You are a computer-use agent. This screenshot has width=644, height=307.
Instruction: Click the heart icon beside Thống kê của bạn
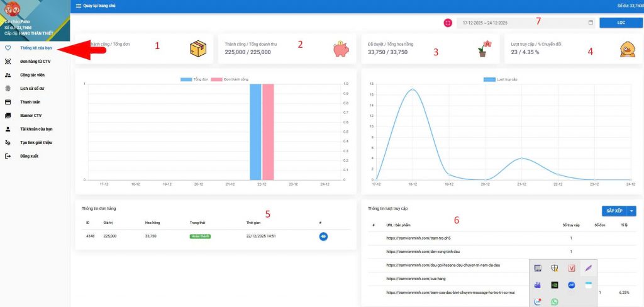pyautogui.click(x=8, y=48)
